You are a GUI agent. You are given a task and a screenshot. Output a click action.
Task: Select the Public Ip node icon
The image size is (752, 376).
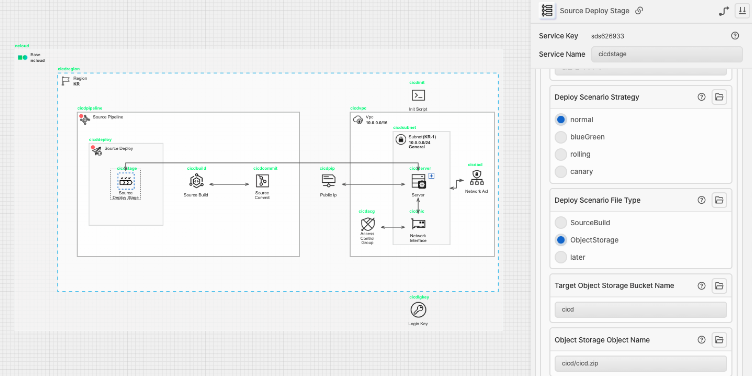coord(328,181)
